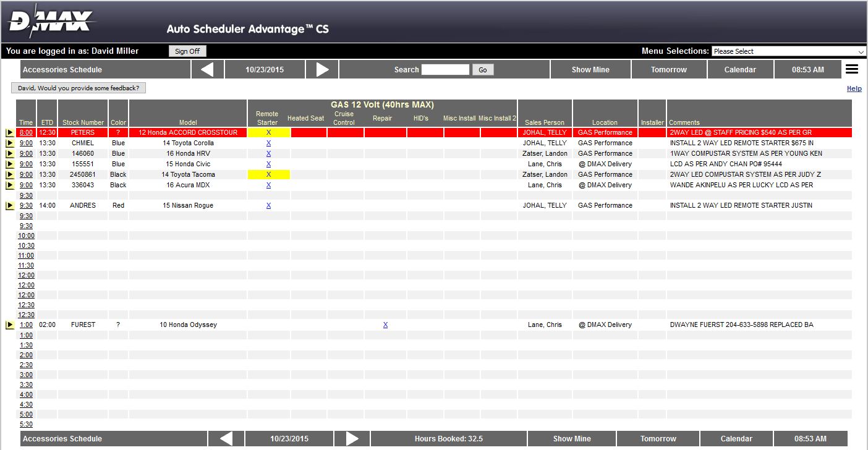Click Repair X for Honda Odyssey row
Viewport: 868px width, 450px height.
385,325
